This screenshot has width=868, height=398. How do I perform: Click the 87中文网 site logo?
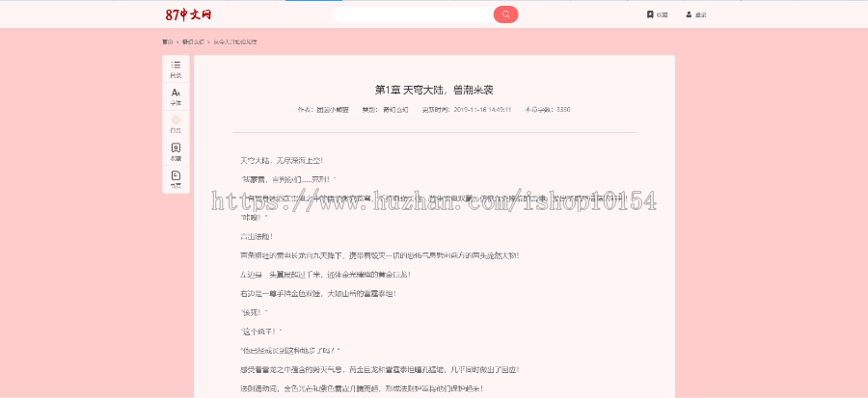coord(188,14)
